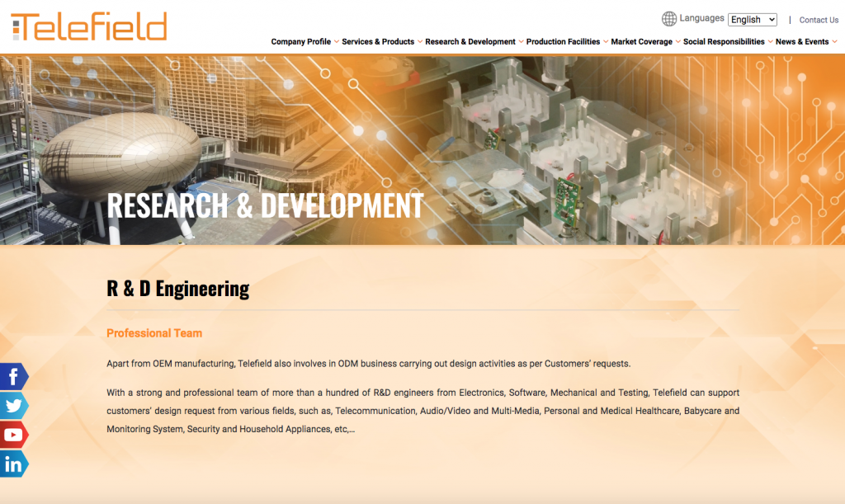The image size is (845, 504).
Task: Expand the Market Coverage chevron
Action: tap(678, 42)
